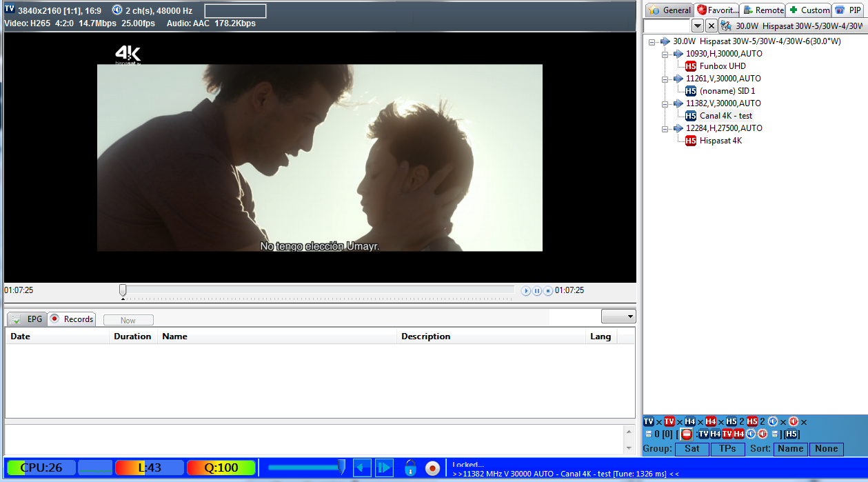868x482 pixels.
Task: Click the audio channels icon in the video info bar
Action: coord(117,11)
